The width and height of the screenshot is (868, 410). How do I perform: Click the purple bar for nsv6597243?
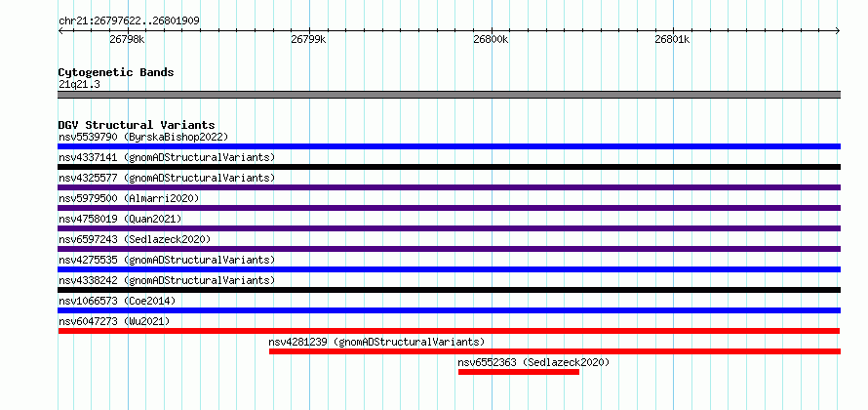pyautogui.click(x=449, y=249)
